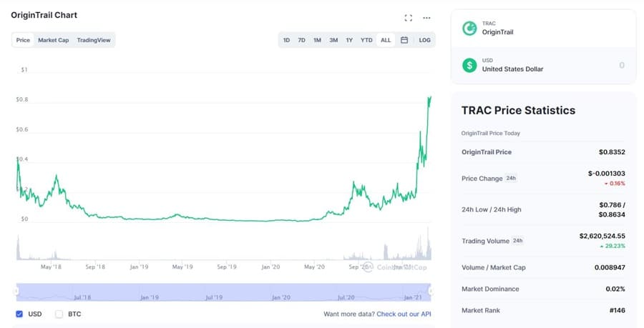Select the 1D time range
This screenshot has height=328, width=644.
[x=286, y=40]
